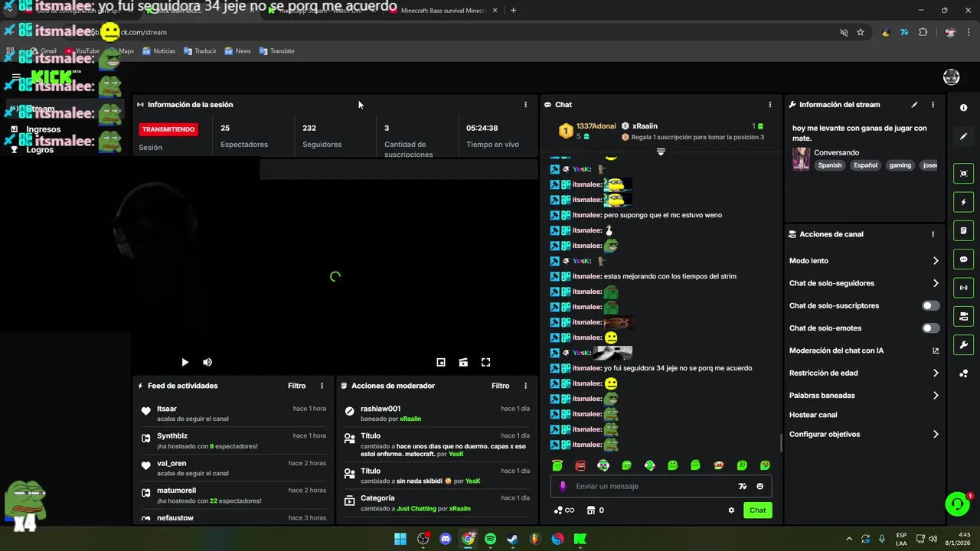Open the green headset support bubble

point(957,504)
